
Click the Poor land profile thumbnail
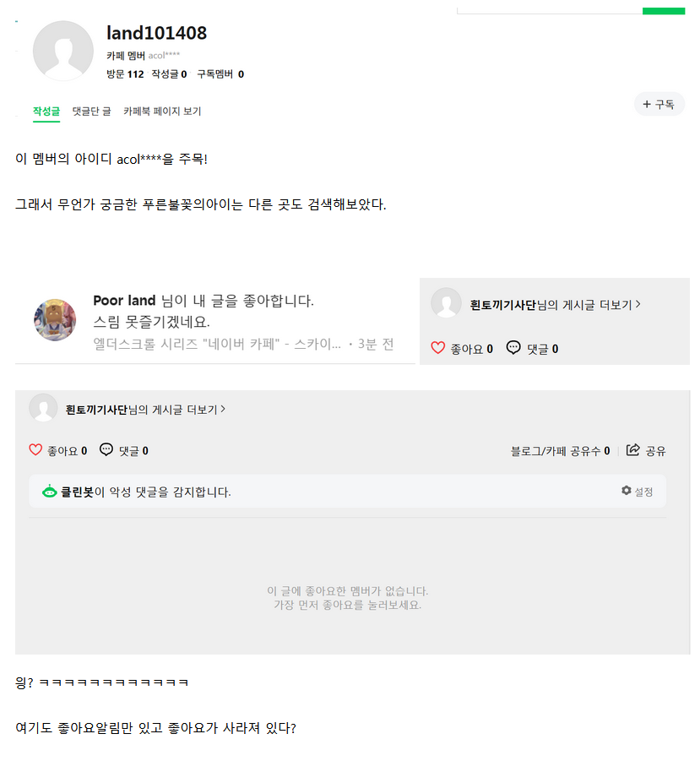coord(55,320)
